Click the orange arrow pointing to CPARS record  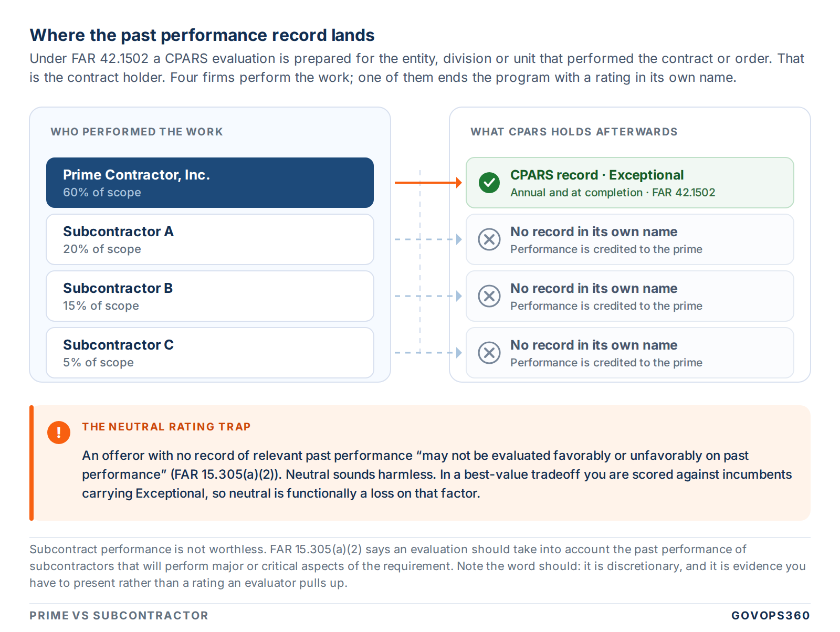tap(428, 183)
